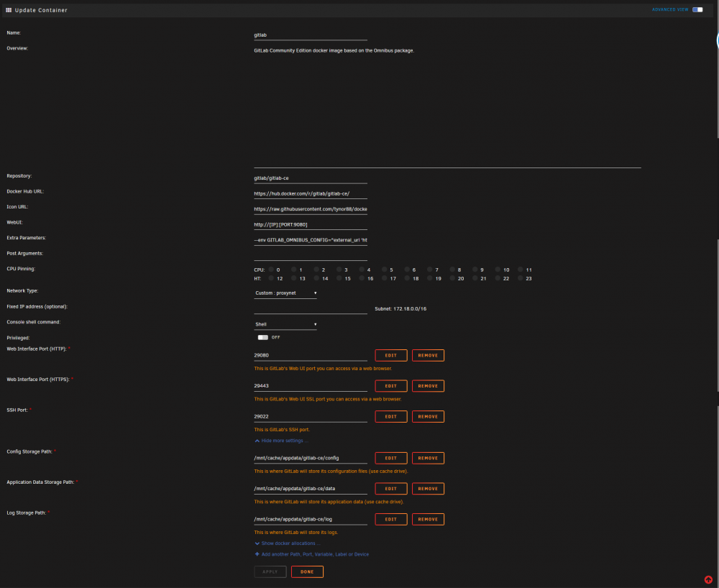Check CPU core 7 pinning box
This screenshot has width=719, height=588.
430,270
